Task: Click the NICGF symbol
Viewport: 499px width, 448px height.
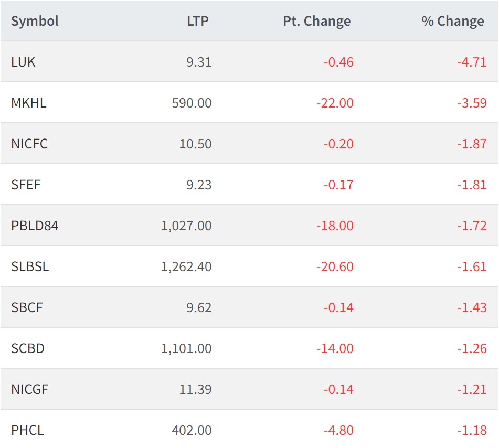Action: coord(30,390)
